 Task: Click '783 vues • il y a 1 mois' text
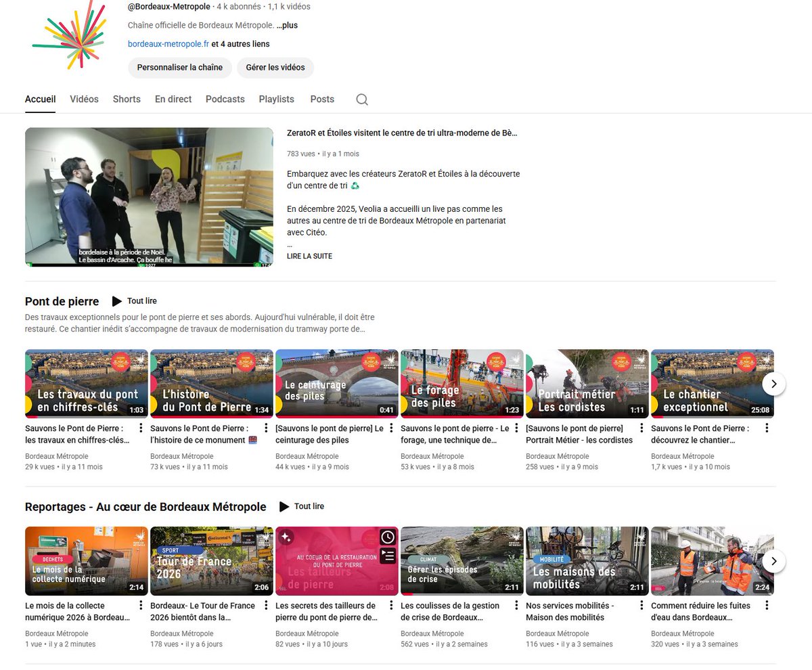coord(323,154)
